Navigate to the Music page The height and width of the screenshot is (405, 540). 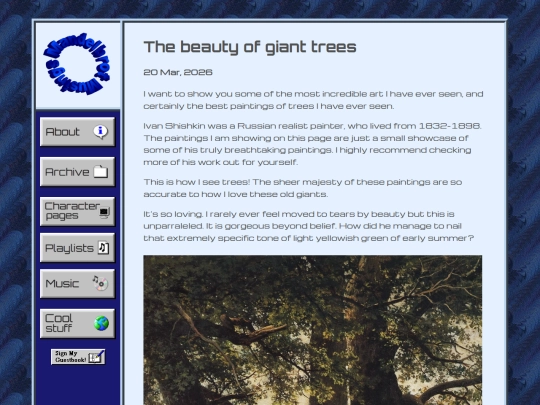tap(77, 283)
